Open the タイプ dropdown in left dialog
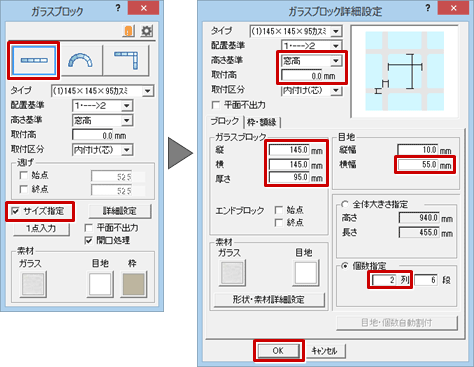The image size is (474, 367). pyautogui.click(x=147, y=91)
